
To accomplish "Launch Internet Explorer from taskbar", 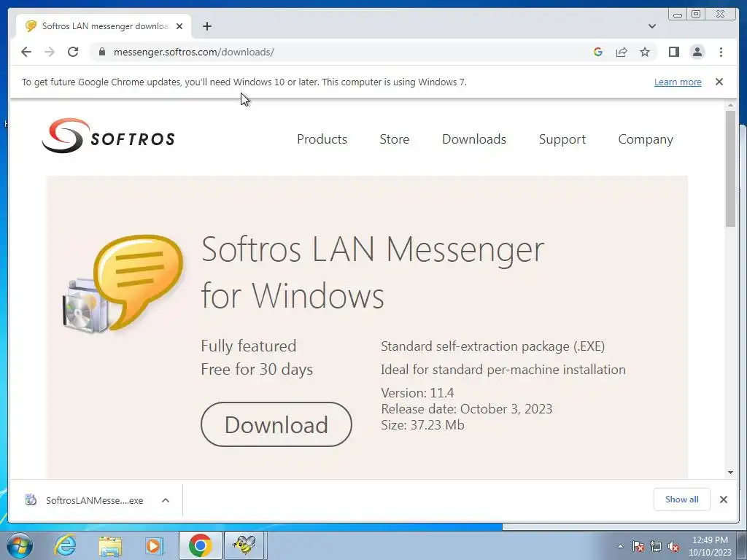I will (65, 545).
